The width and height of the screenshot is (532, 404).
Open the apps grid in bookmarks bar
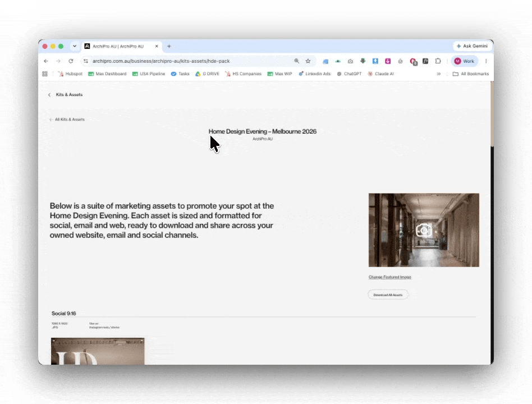[45, 74]
